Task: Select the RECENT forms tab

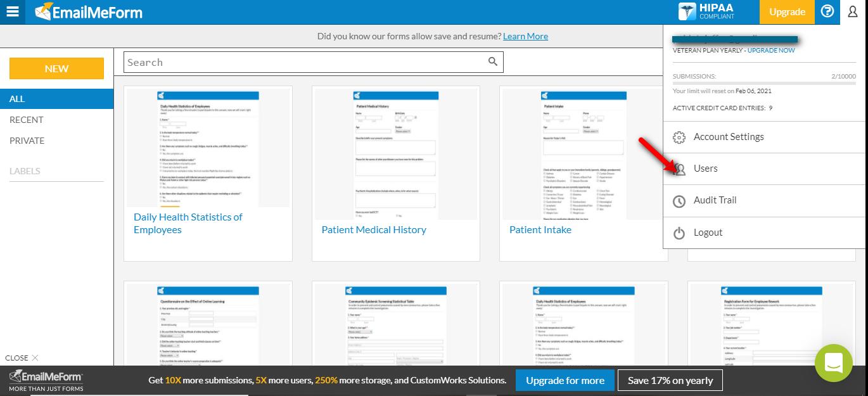Action: pos(27,120)
